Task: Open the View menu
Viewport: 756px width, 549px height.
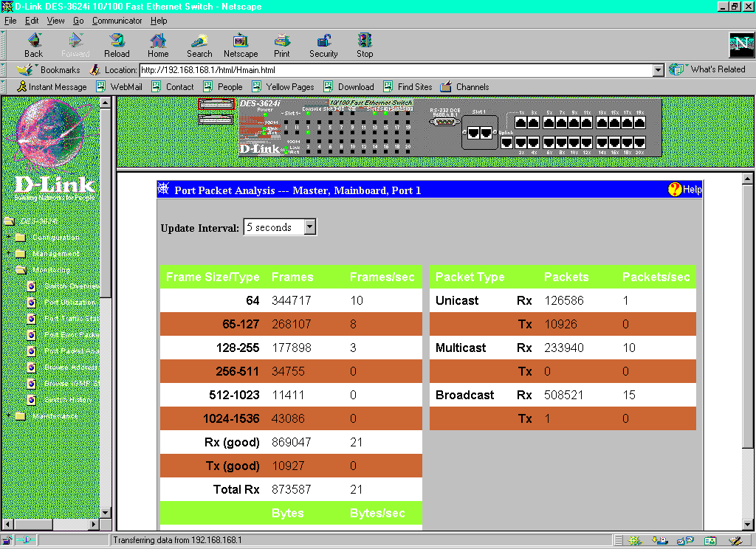Action: (56, 21)
